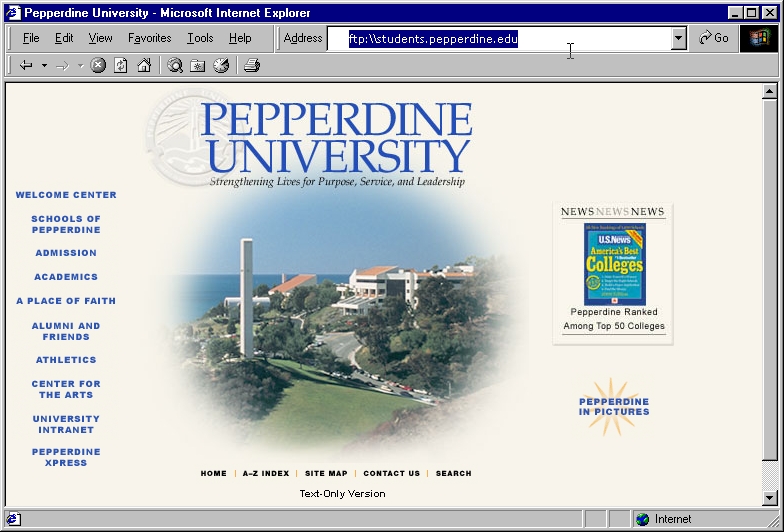Screen dimensions: 784x532
Task: Open the View menu
Action: 100,38
